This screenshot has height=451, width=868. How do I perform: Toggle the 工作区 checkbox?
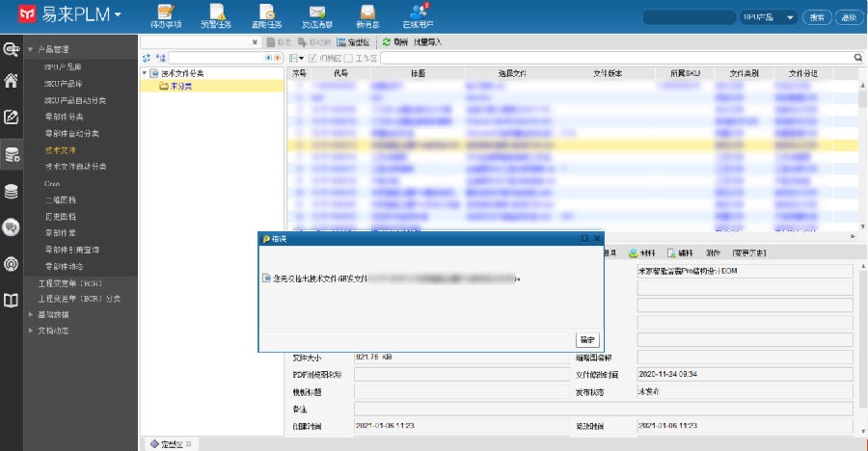(348, 59)
